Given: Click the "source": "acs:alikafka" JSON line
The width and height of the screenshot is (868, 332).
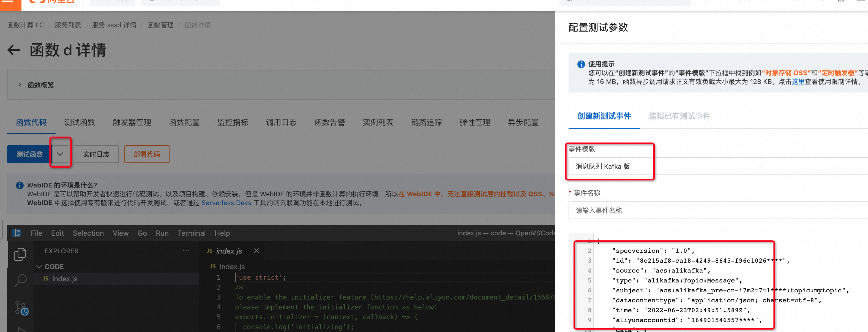Looking at the screenshot, I should tap(661, 270).
